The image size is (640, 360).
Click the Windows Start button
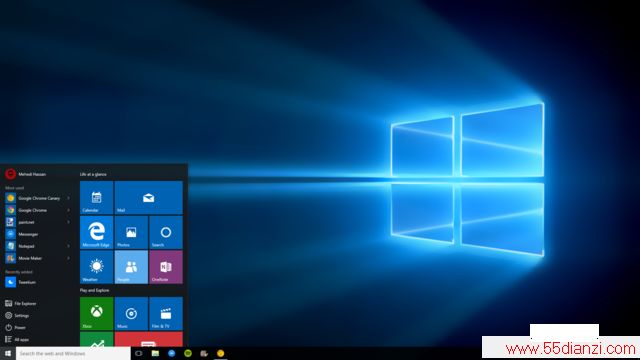pos(8,353)
